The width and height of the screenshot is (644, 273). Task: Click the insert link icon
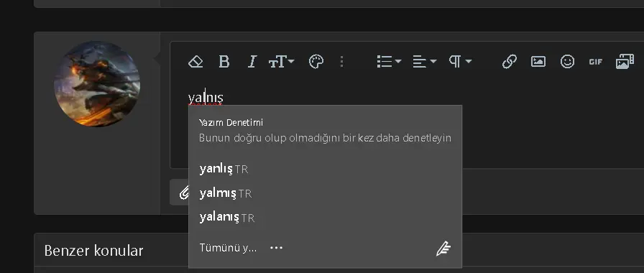click(x=510, y=62)
